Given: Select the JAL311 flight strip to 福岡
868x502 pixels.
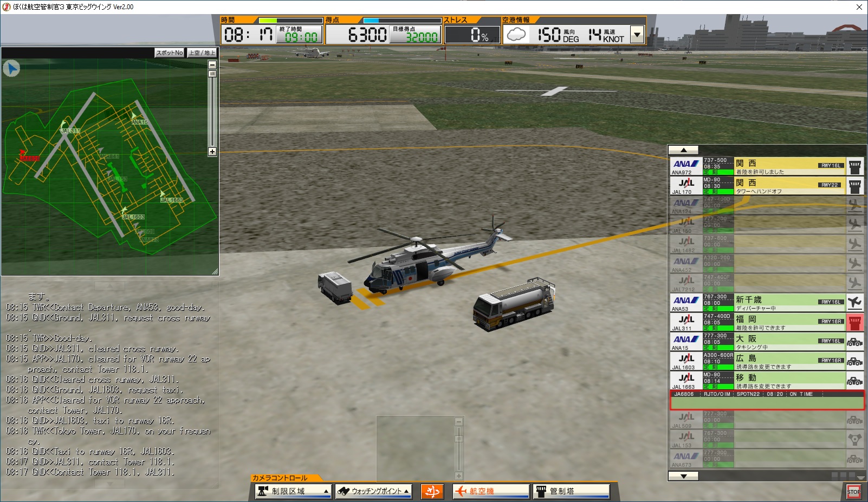Looking at the screenshot, I should 767,322.
